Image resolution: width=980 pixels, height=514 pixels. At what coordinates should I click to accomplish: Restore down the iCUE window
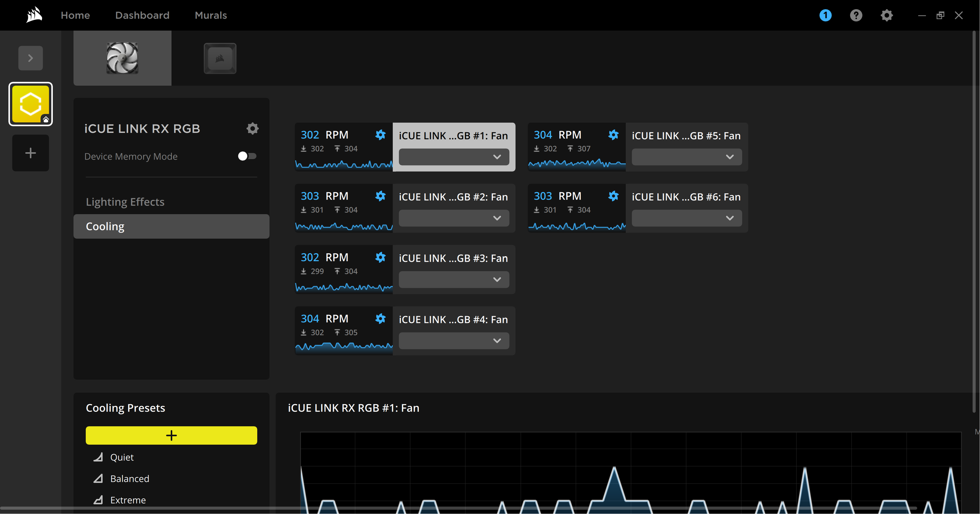tap(940, 15)
